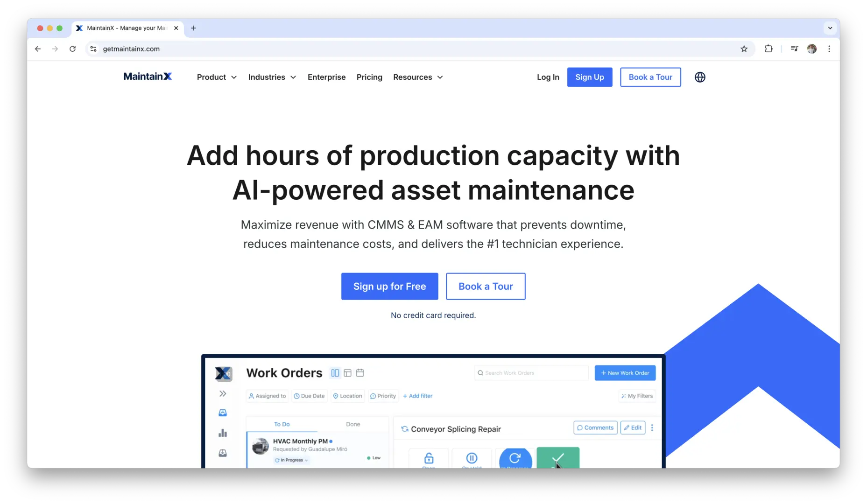The width and height of the screenshot is (867, 504).
Task: Open the Priority filter
Action: point(383,396)
